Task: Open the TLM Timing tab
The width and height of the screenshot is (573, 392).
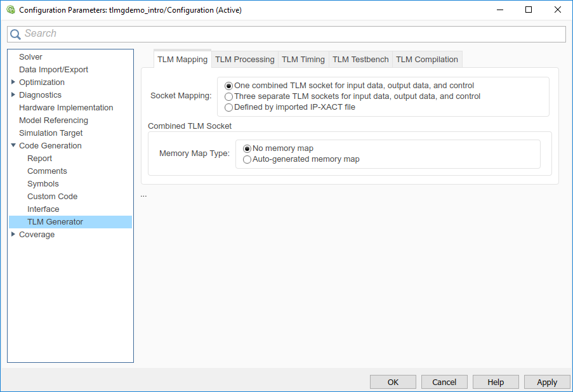Action: click(303, 59)
